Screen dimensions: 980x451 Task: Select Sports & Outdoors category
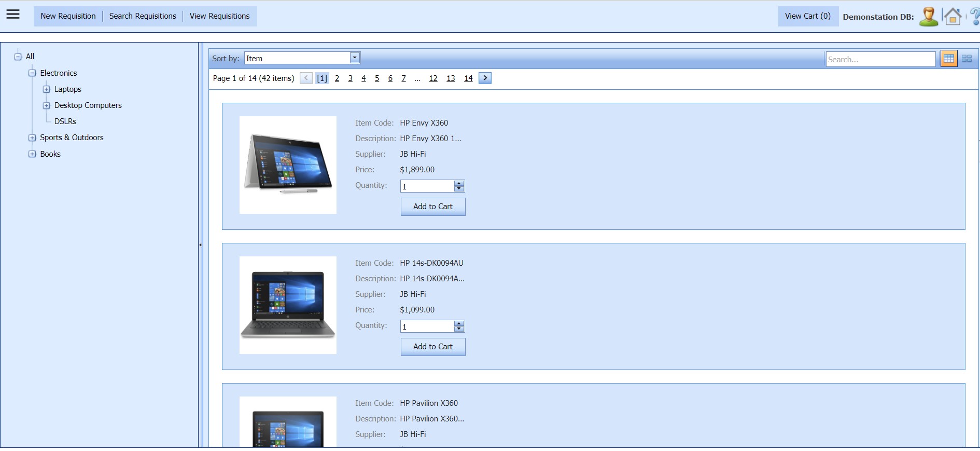pyautogui.click(x=72, y=138)
